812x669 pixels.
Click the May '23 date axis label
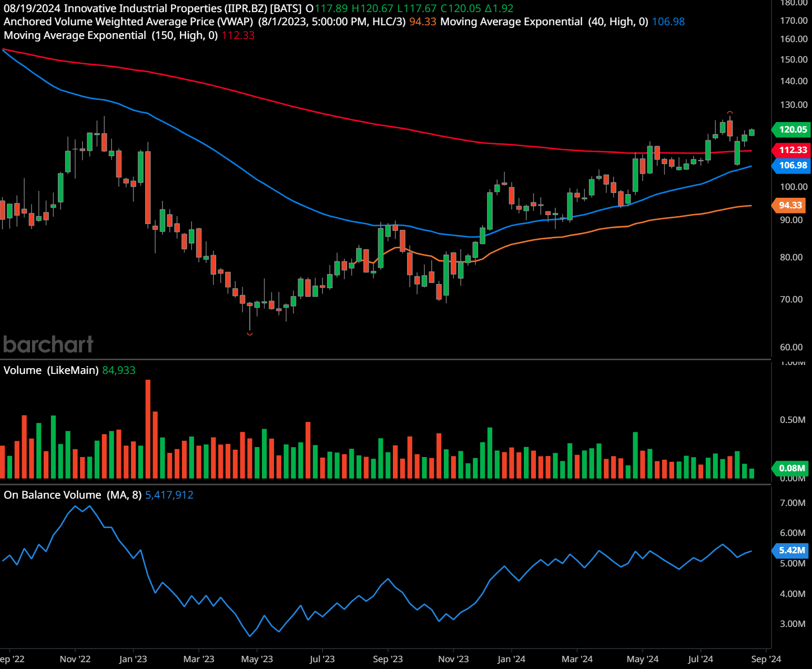point(257,659)
